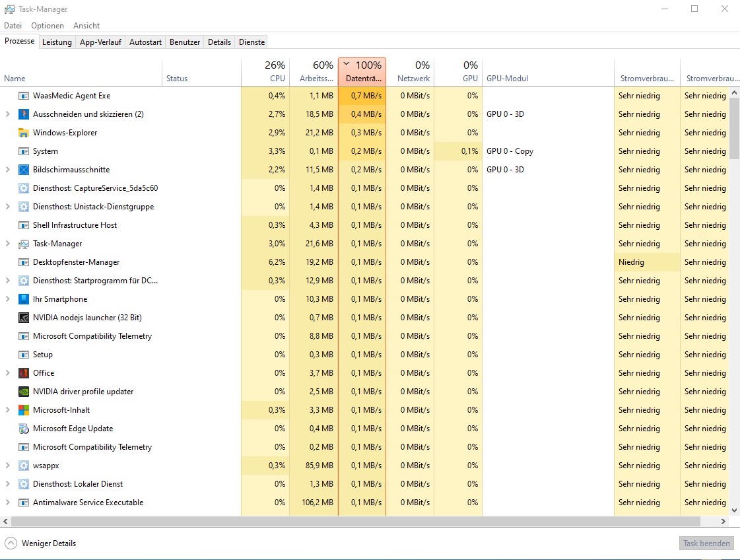This screenshot has height=560, width=740.
Task: Click the System process icon
Action: click(24, 151)
